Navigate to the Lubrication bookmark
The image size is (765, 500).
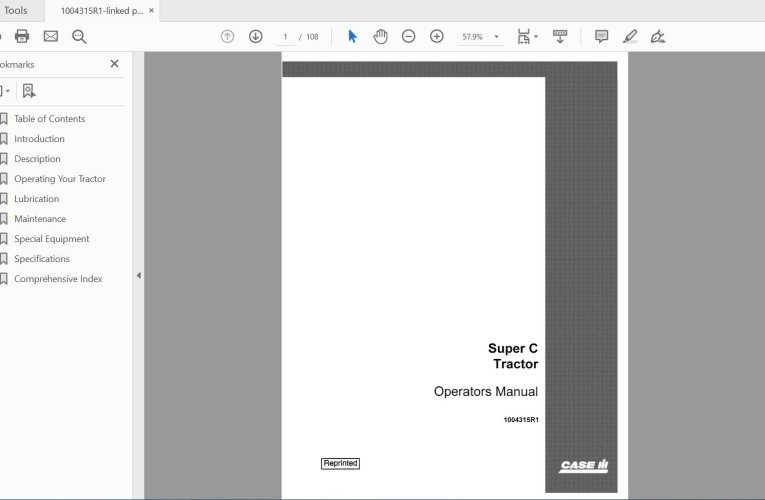click(37, 199)
